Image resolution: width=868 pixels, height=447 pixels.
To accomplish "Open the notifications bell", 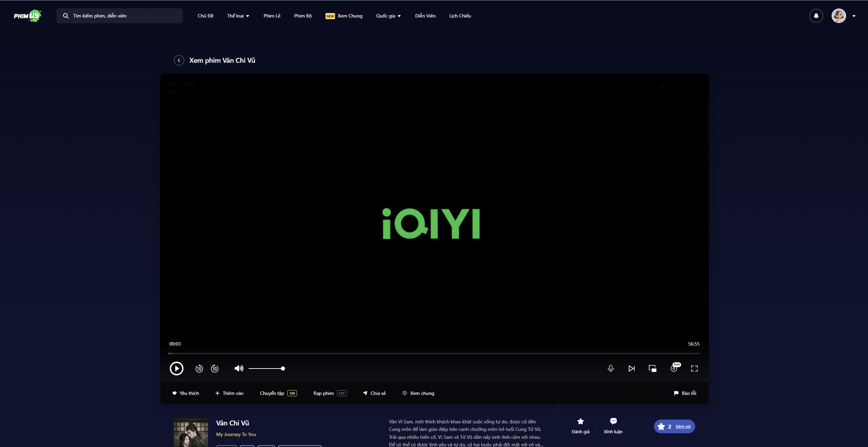I will 816,16.
